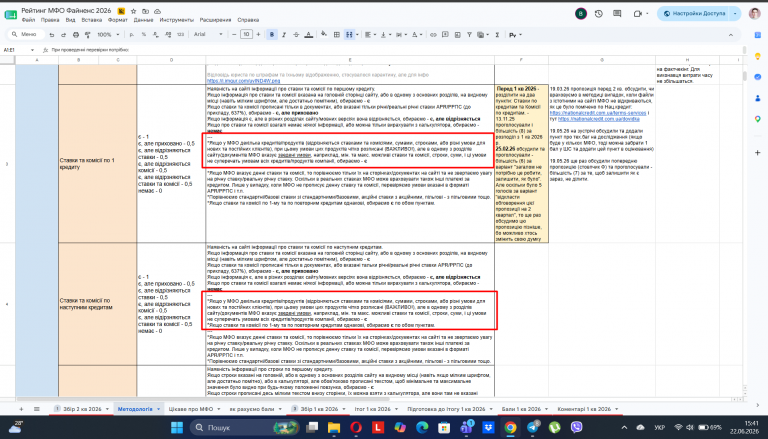Open the Данные menu
This screenshot has height=439, width=768.
tap(144, 20)
